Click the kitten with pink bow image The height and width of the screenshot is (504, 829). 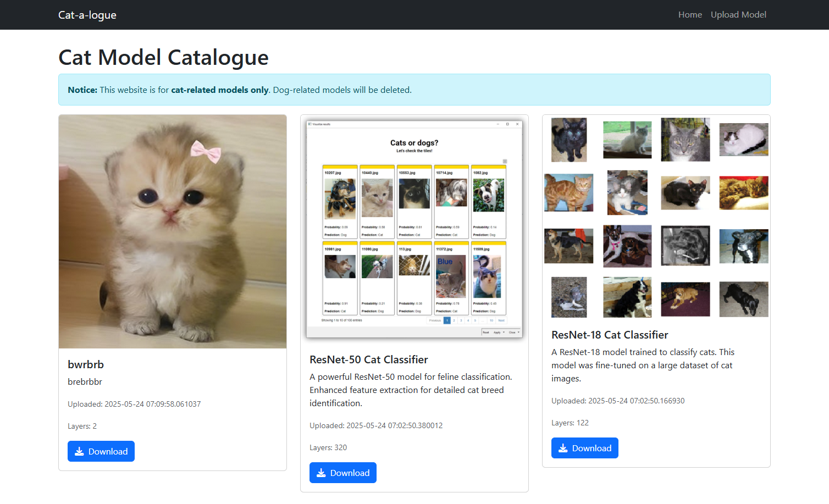[x=173, y=231]
